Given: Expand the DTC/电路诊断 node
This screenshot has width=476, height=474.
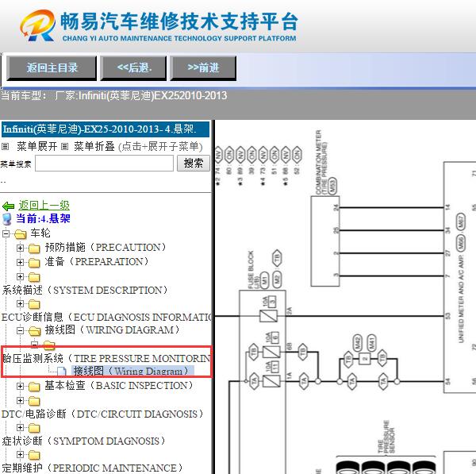Looking at the screenshot, I should pyautogui.click(x=20, y=400).
